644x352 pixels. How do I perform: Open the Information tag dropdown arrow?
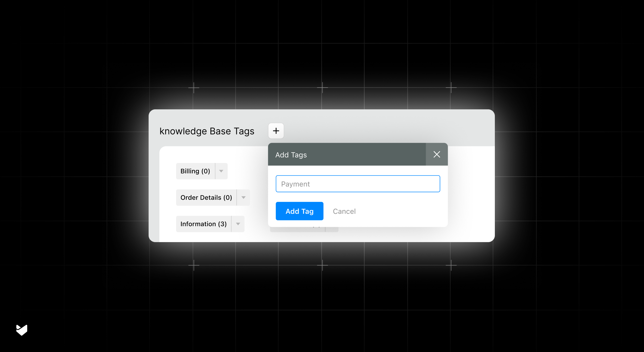(238, 224)
